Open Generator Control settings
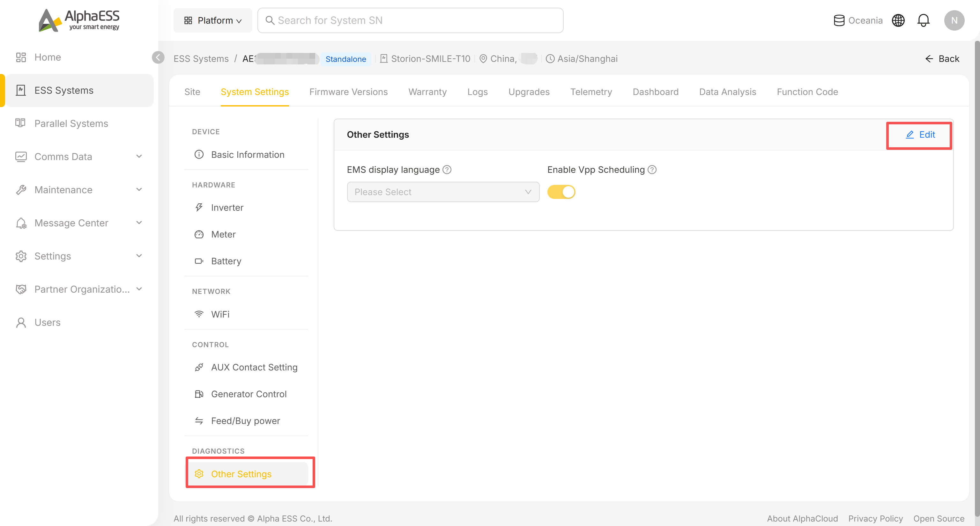This screenshot has width=980, height=526. [246, 394]
